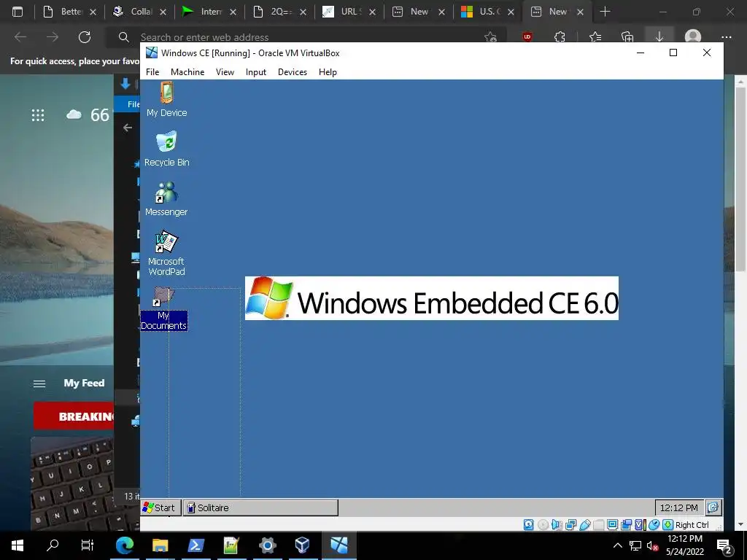The height and width of the screenshot is (560, 747).
Task: Click the Windows Embedded CE 6.0 banner
Action: 432,298
